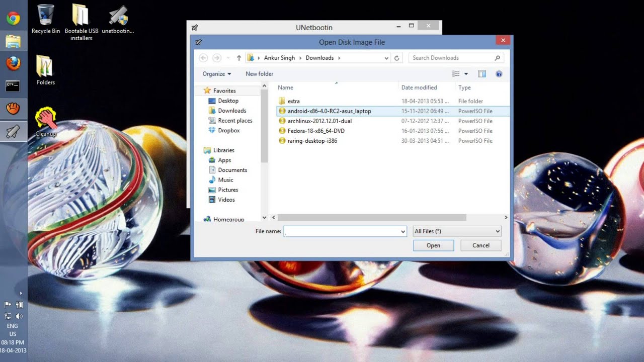
Task: Open File Explorer from the taskbar
Action: (x=13, y=41)
